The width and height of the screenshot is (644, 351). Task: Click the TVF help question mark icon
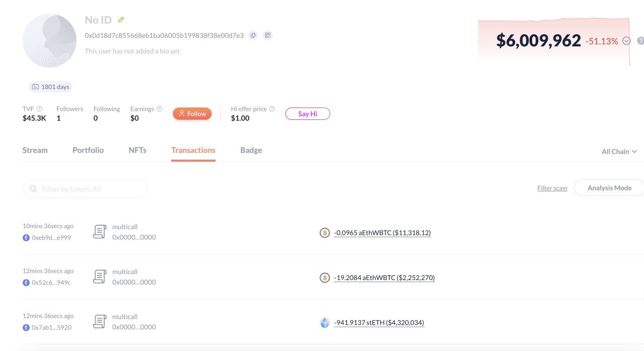[x=39, y=109]
